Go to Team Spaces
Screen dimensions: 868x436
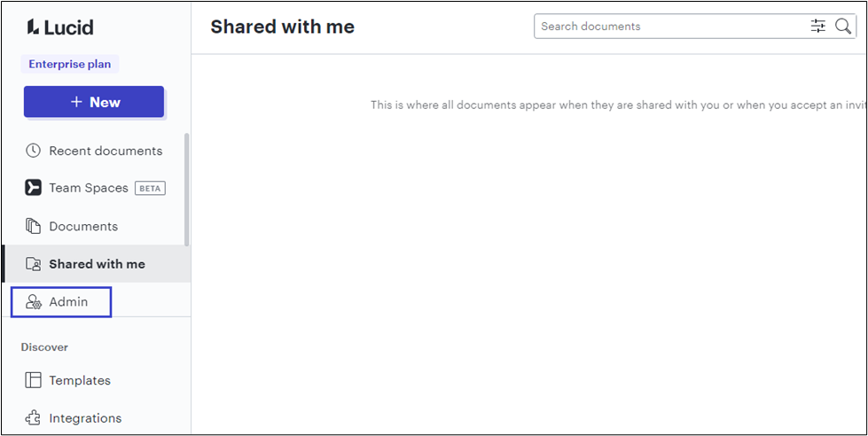[89, 188]
